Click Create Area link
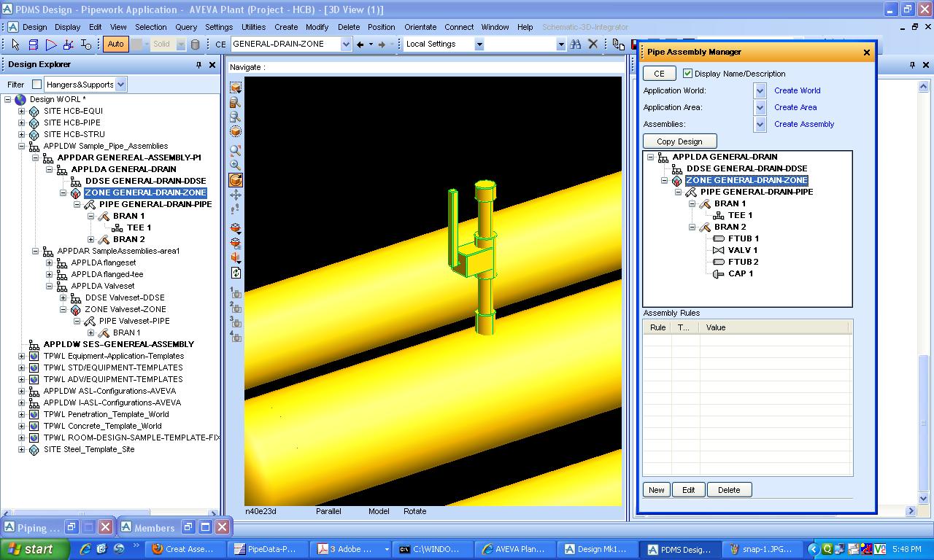The width and height of the screenshot is (934, 560). coord(795,107)
